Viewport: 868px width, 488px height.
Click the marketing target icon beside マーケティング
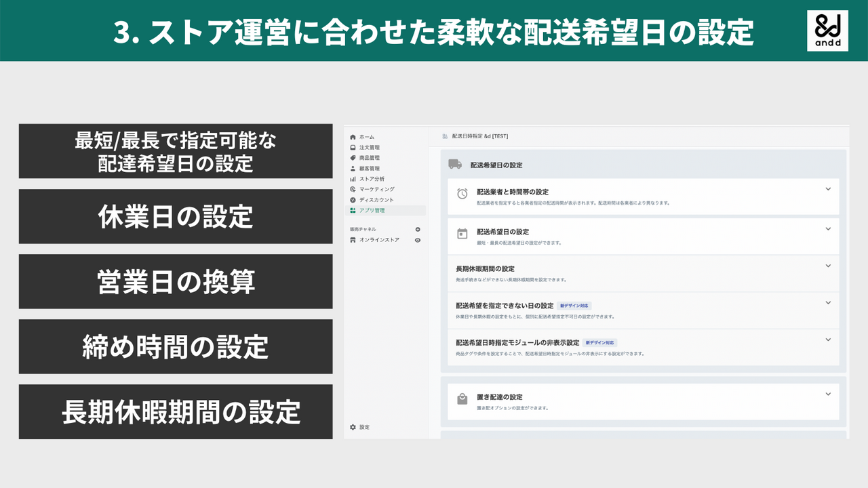353,189
